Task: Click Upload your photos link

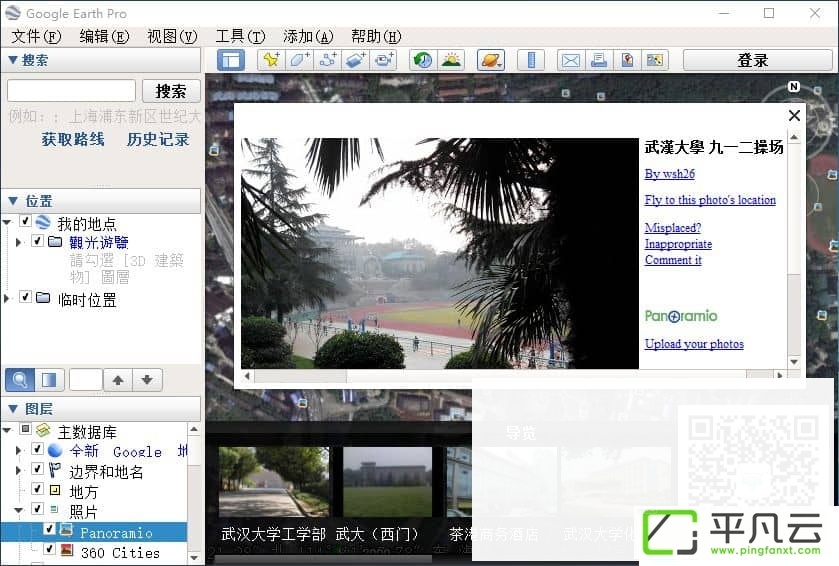Action: (x=694, y=344)
